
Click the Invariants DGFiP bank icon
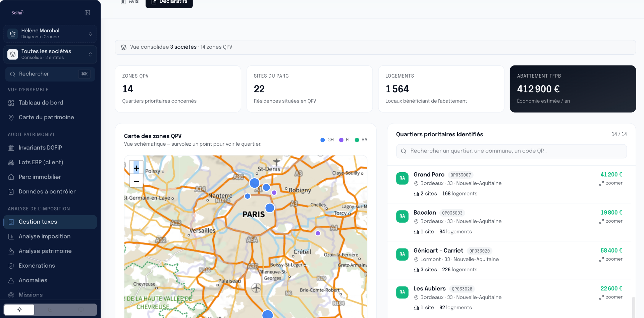(x=11, y=148)
